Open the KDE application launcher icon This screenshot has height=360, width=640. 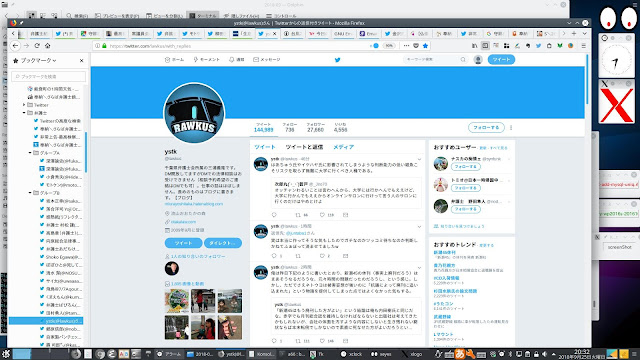(x=6, y=354)
